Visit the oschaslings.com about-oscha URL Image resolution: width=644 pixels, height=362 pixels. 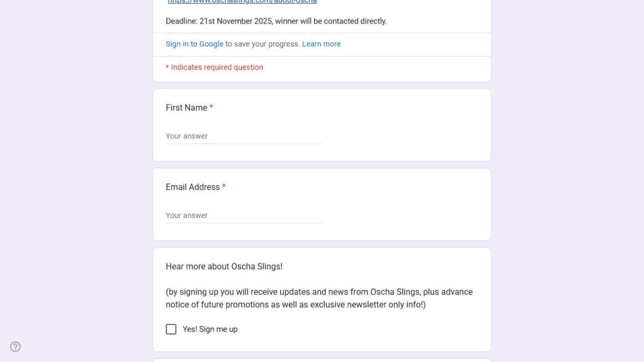pos(242,2)
